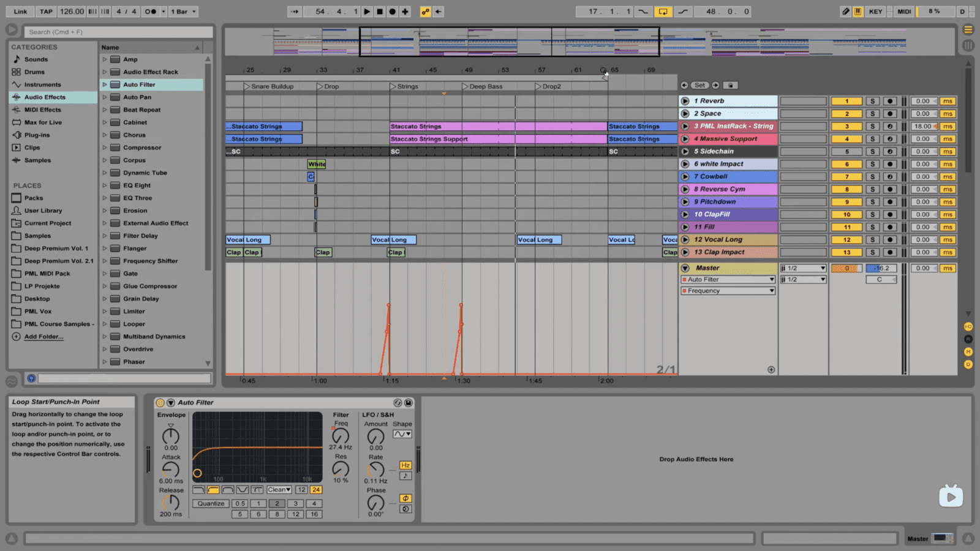The height and width of the screenshot is (551, 980).
Task: Select the lowpass filter type
Action: pos(198,490)
